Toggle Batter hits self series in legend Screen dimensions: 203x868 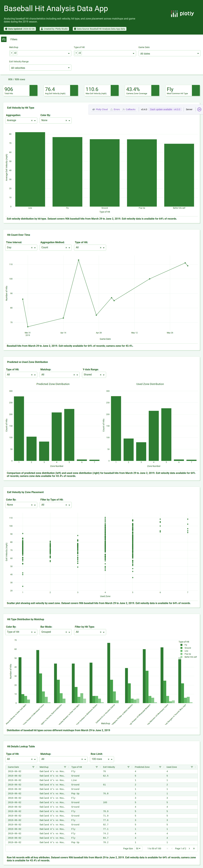[189, 657]
